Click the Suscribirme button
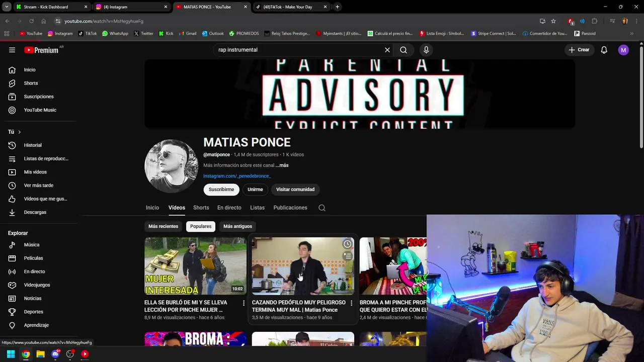Screen dimensions: 644x362 pos(221,190)
